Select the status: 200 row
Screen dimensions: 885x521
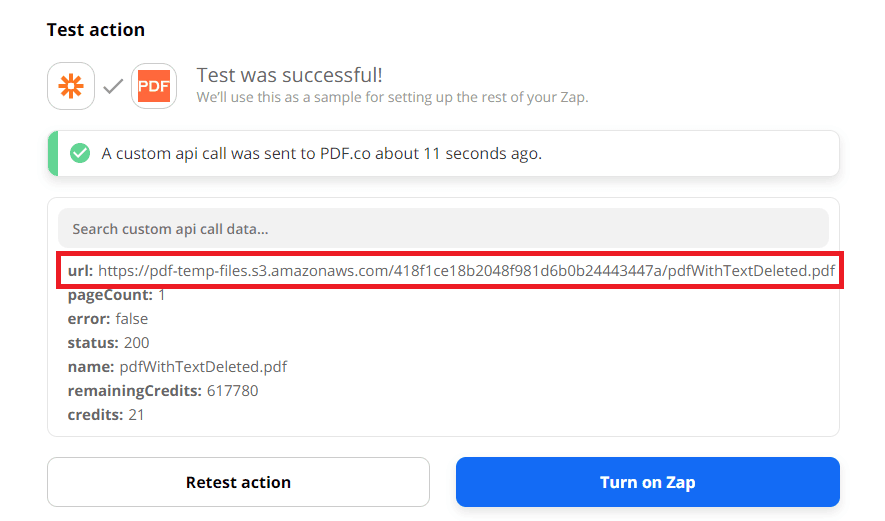tap(108, 343)
